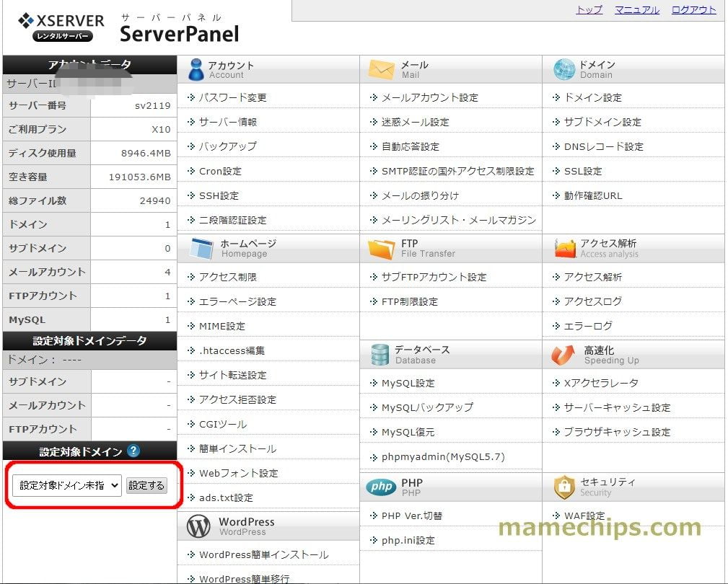Click the WordPress logo icon
Viewport: 728px width, 584px height.
(x=198, y=526)
